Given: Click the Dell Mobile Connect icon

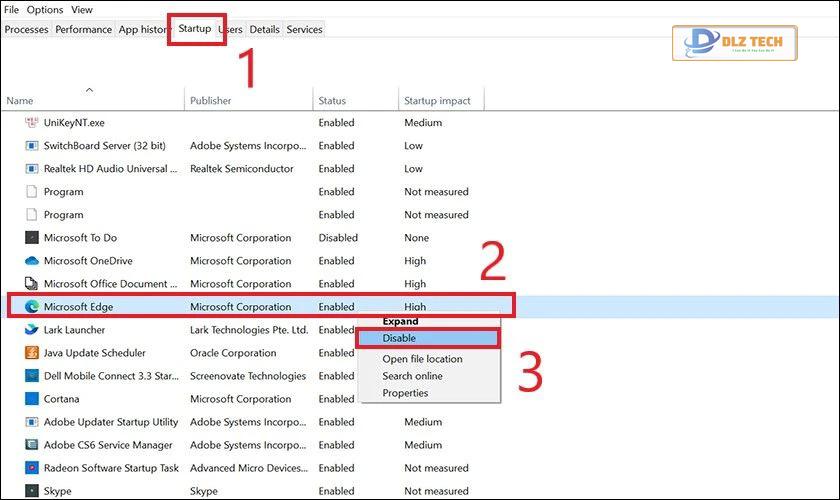Looking at the screenshot, I should 32,376.
